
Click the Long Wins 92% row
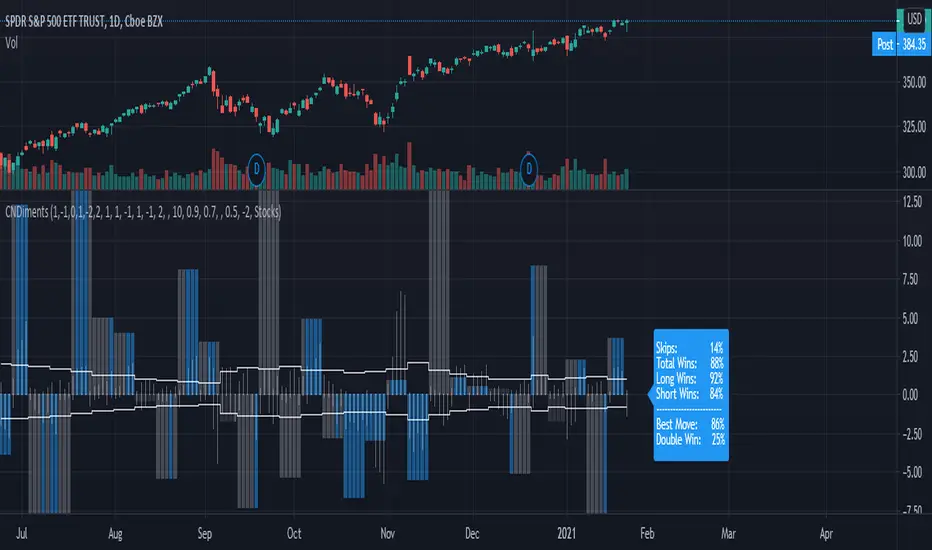[689, 379]
